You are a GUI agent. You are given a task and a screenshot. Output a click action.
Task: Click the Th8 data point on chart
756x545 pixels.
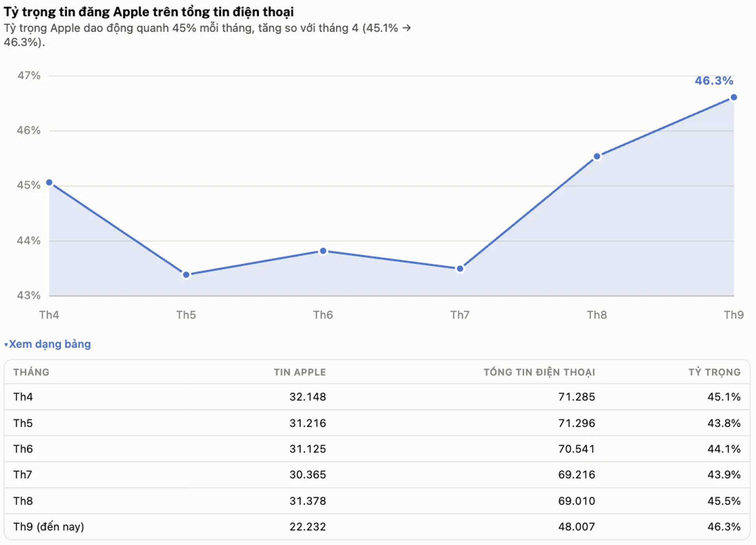pos(597,156)
